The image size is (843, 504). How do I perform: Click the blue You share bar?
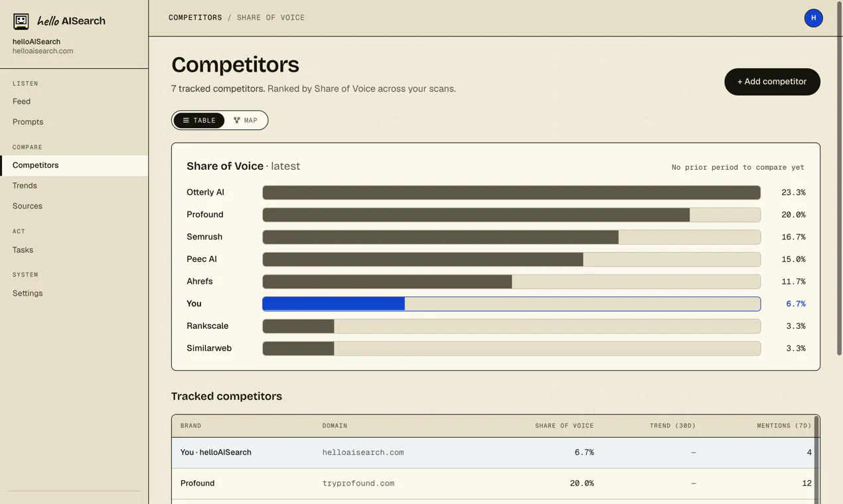pos(511,304)
